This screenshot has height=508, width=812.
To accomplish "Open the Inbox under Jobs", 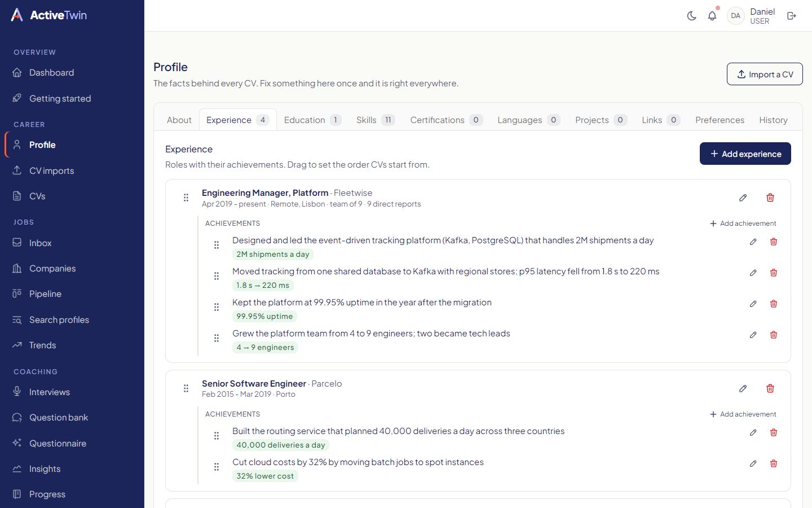I will tap(72, 243).
